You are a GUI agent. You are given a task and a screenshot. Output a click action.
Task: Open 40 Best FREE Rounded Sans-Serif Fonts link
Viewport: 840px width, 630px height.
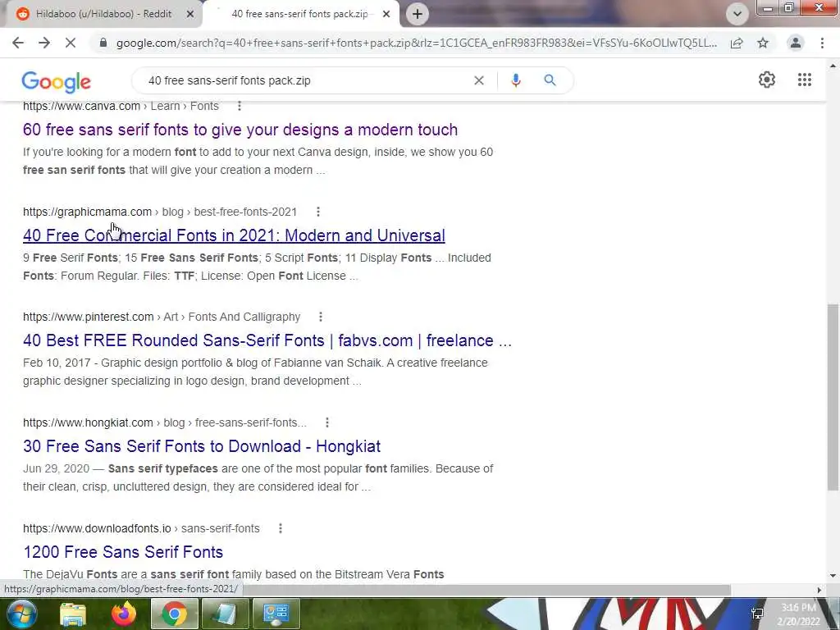[267, 340]
